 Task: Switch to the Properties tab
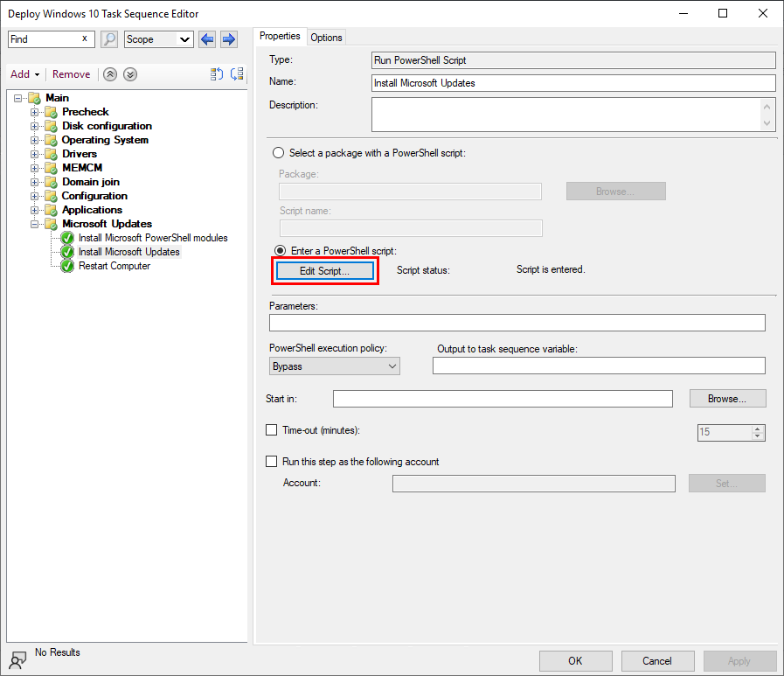tap(280, 36)
